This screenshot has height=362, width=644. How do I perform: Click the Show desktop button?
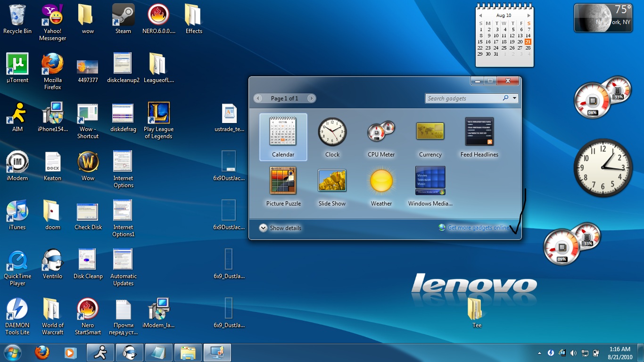click(641, 353)
